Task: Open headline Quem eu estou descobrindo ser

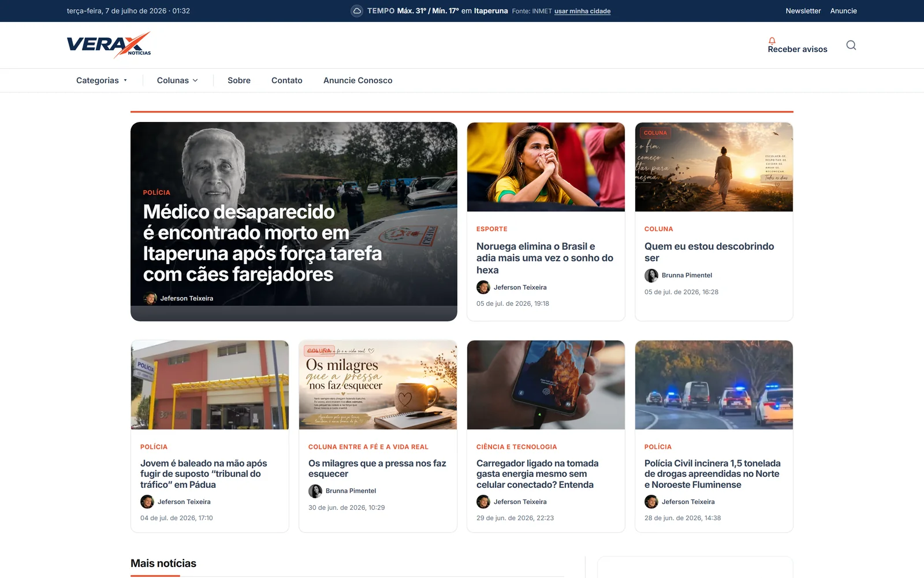Action: pyautogui.click(x=709, y=252)
